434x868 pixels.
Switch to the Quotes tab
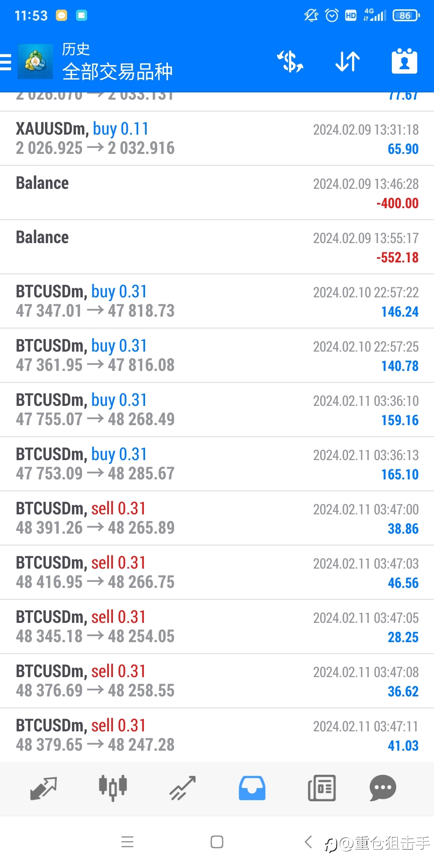coord(43,788)
